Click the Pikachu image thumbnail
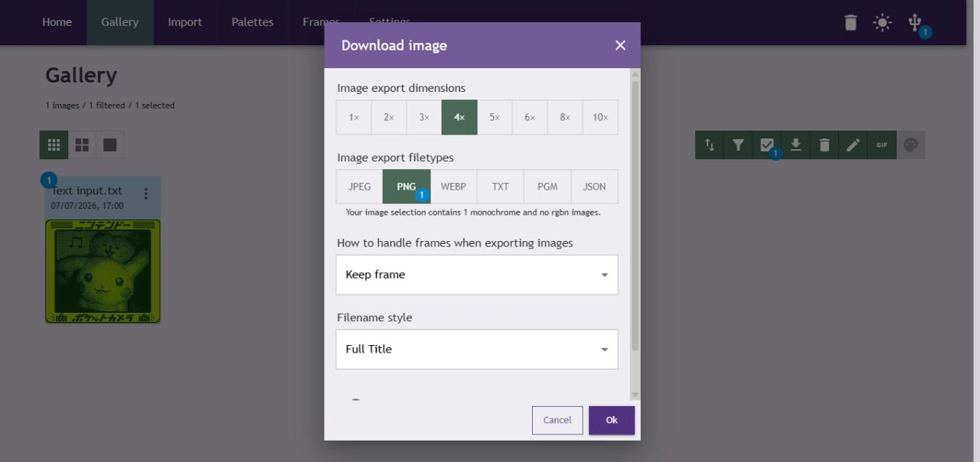Viewport: 980px width, 462px height. point(103,271)
